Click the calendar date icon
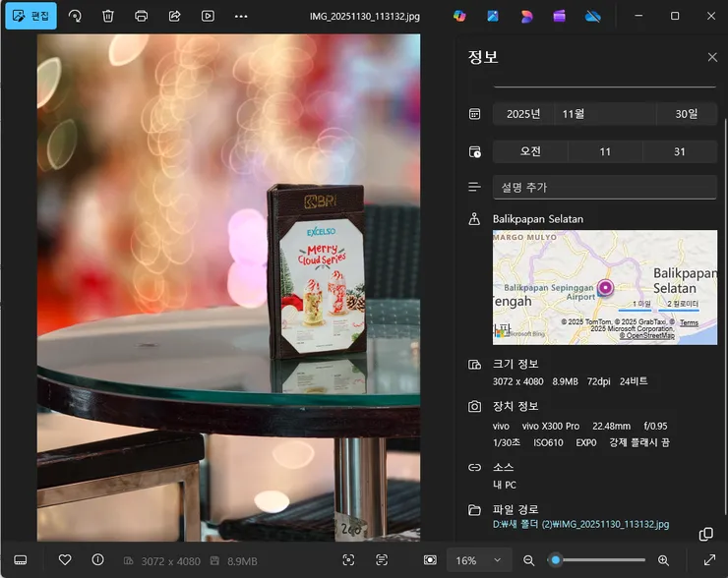Image resolution: width=728 pixels, height=578 pixels. tap(474, 114)
